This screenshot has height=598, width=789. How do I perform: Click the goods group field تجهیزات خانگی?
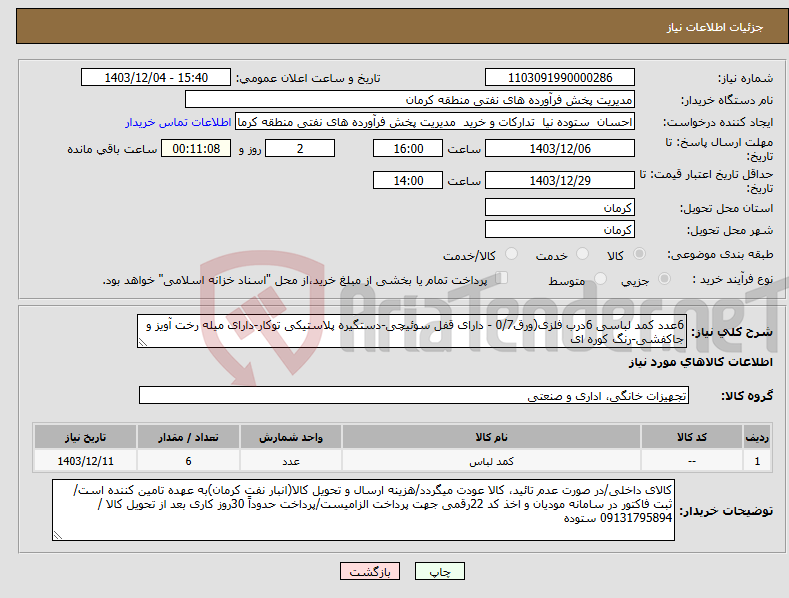point(414,396)
